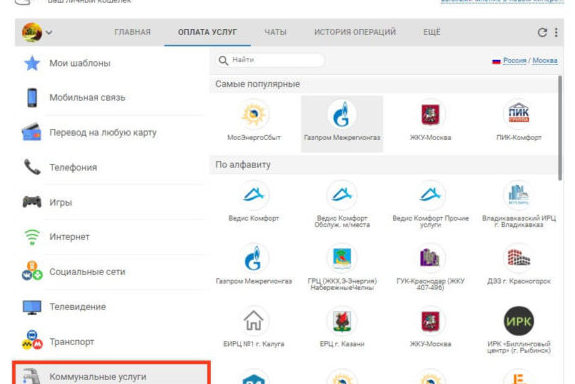Click the Транспорт label
Screen dimensions: 575x384
pyautogui.click(x=72, y=342)
